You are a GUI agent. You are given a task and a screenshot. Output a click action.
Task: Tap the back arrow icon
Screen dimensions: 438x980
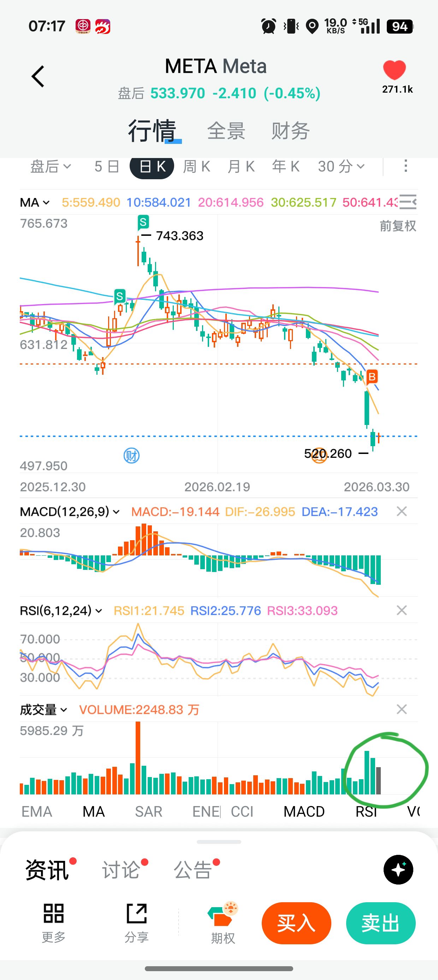coord(38,76)
